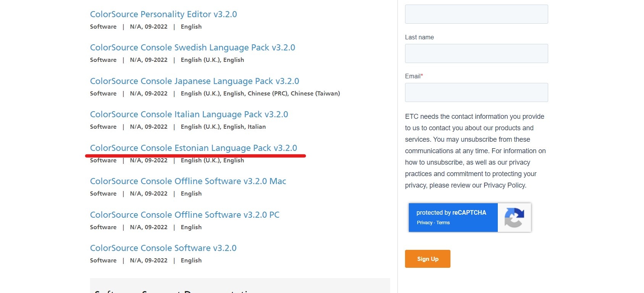Open the reCAPTCHA Privacy link
The height and width of the screenshot is (293, 644).
(x=424, y=223)
